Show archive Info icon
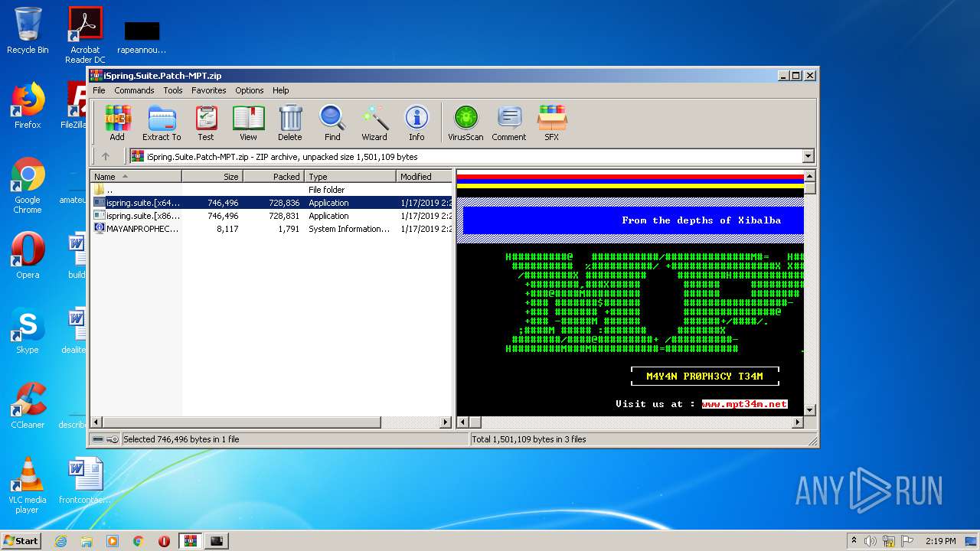 (x=416, y=123)
